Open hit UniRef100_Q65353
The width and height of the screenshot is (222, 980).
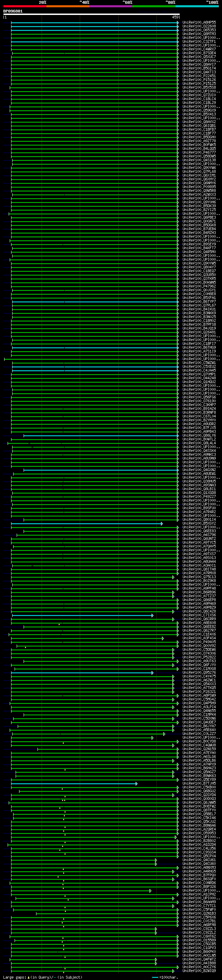[x=199, y=30]
